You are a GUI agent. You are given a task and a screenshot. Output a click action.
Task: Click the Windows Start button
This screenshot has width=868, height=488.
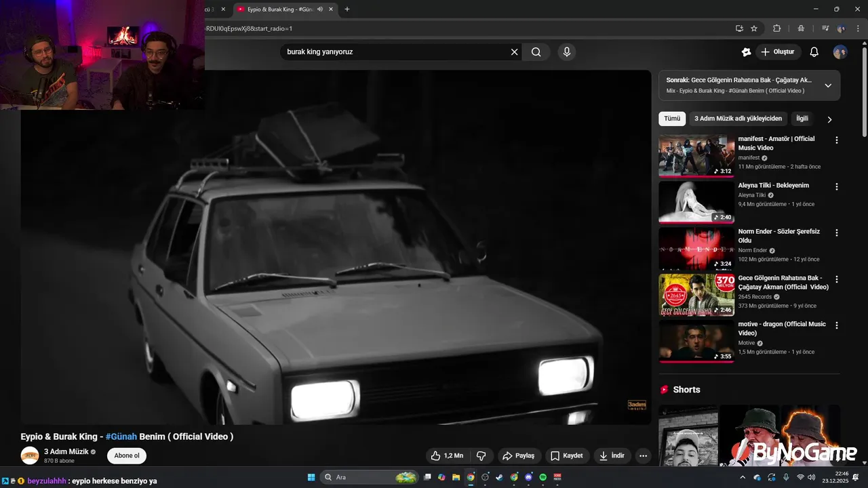point(311,477)
